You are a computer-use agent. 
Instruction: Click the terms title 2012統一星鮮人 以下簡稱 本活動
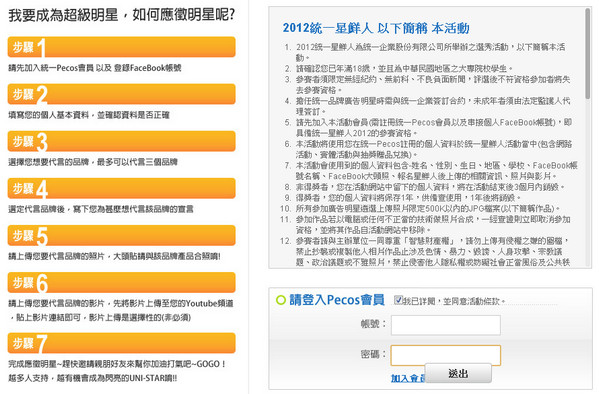click(x=376, y=28)
